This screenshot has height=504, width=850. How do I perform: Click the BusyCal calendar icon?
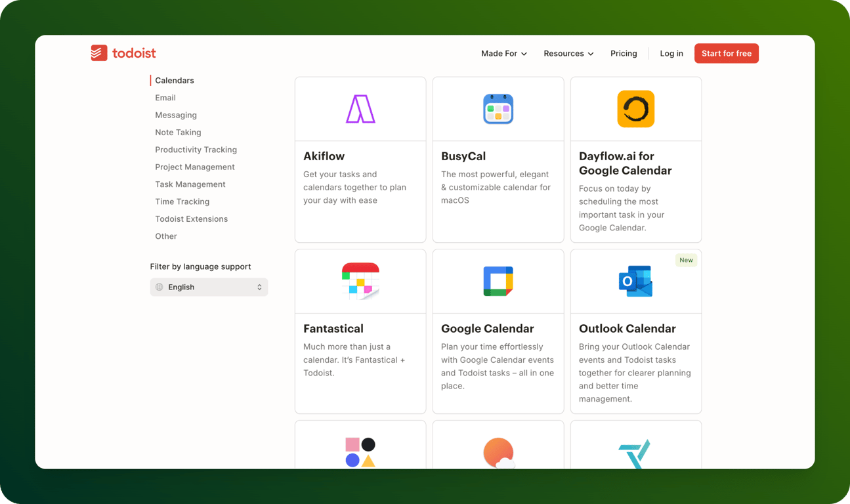pyautogui.click(x=498, y=108)
